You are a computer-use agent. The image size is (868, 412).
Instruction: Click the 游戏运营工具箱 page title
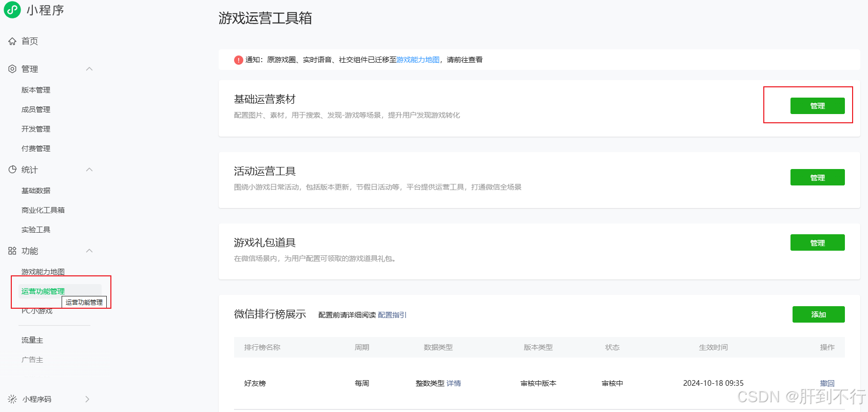click(265, 18)
